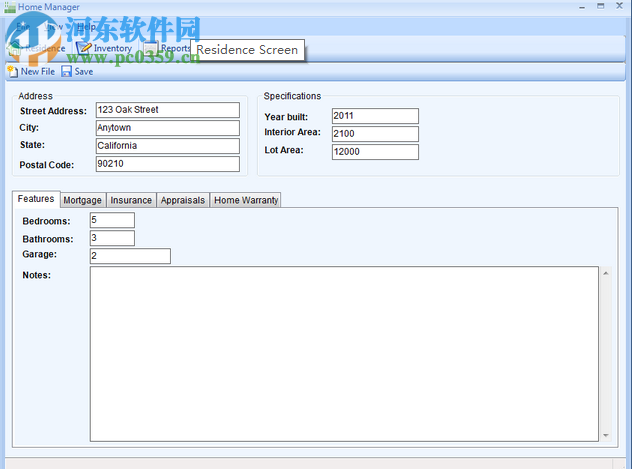Click the Notes scrollbar down arrow
Image resolution: width=644 pixels, height=469 pixels.
tap(606, 435)
